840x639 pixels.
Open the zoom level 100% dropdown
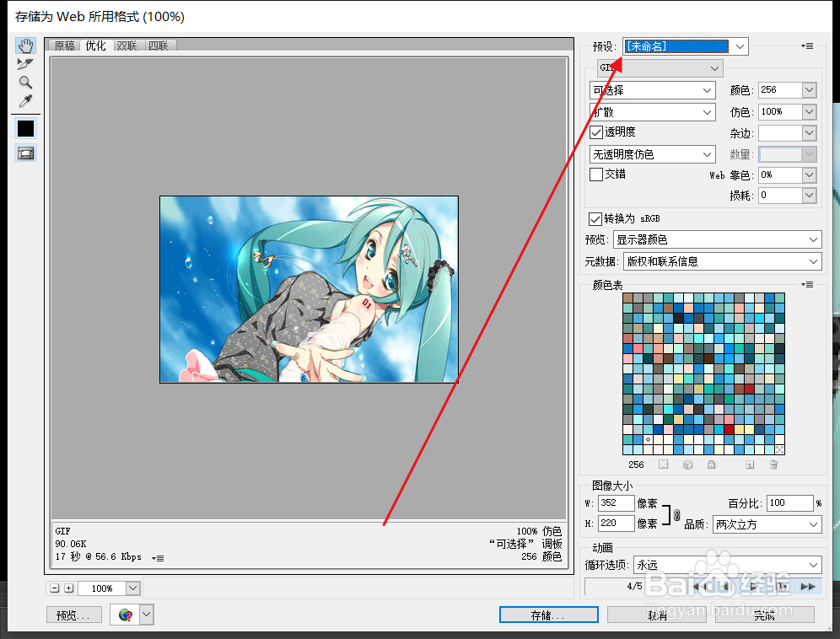coord(133,588)
